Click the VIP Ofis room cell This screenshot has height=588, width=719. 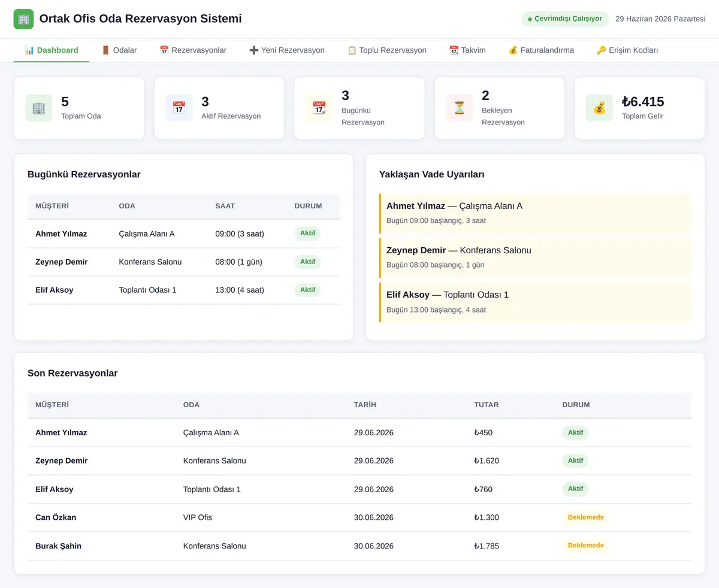[198, 517]
